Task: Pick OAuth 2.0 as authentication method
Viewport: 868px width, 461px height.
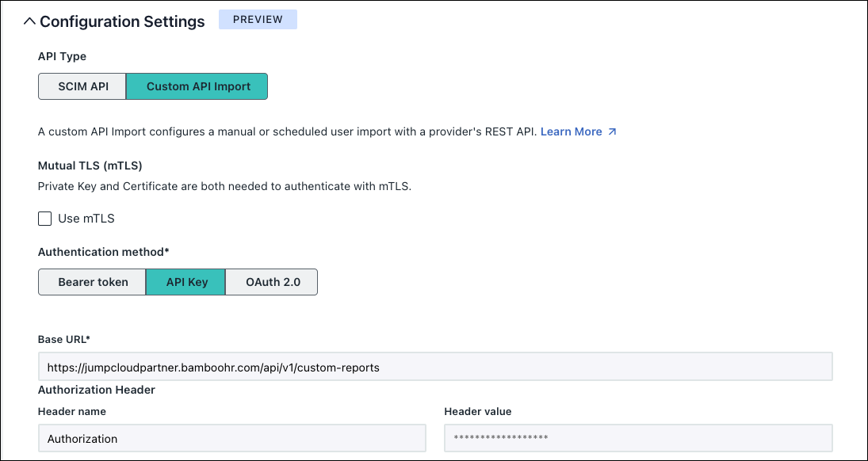Action: [x=271, y=282]
